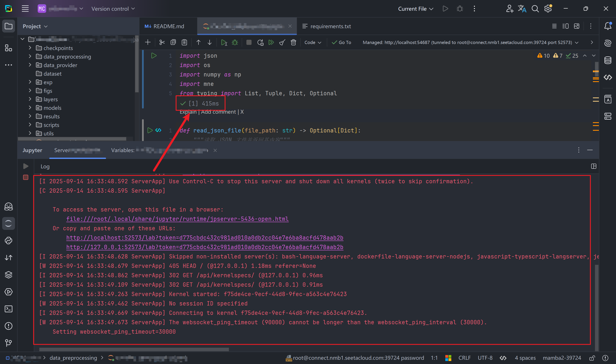Screen dimensions: 616x364
Task: Add a new cell below
Action: click(x=148, y=43)
